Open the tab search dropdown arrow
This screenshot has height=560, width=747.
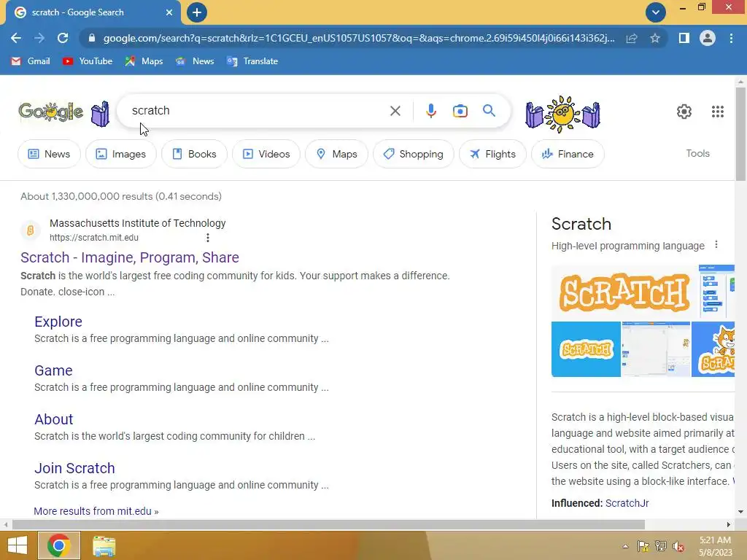656,12
